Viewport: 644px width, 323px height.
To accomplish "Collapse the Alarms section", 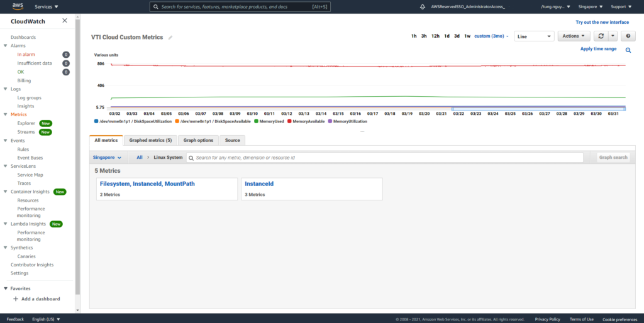I will coord(5,45).
